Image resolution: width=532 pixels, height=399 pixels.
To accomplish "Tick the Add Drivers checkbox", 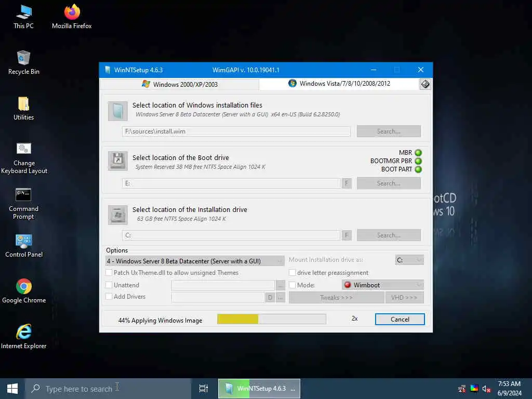I will pyautogui.click(x=109, y=296).
